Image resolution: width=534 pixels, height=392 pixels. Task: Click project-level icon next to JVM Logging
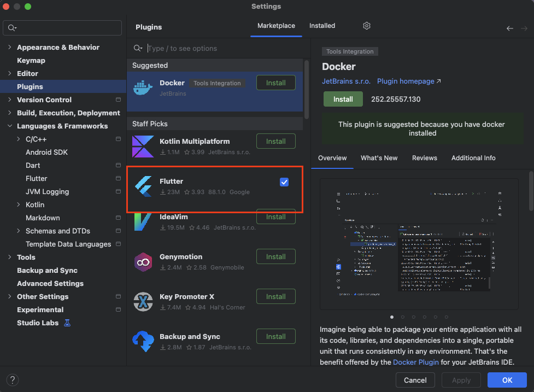pos(118,191)
